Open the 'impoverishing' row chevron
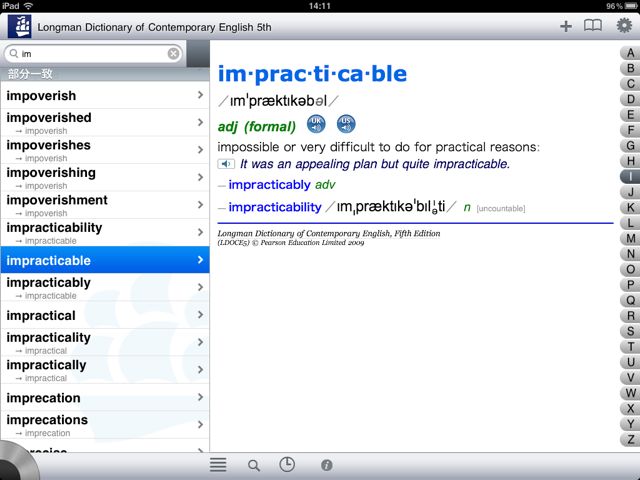Image resolution: width=640 pixels, height=480 pixels. pos(200,177)
